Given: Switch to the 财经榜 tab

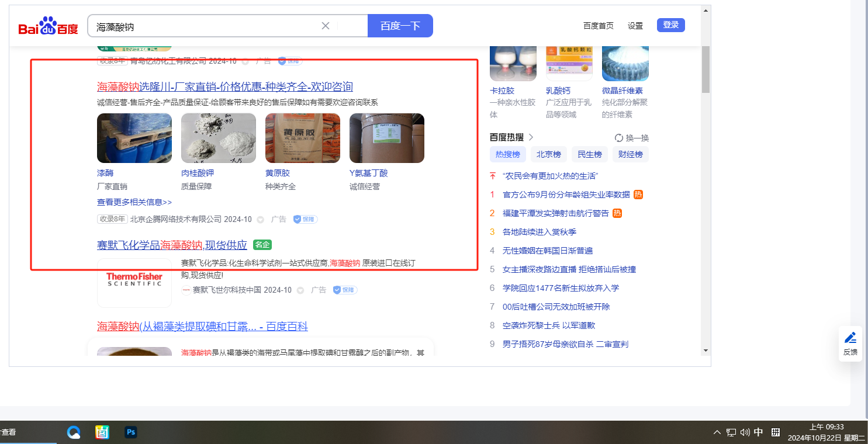Looking at the screenshot, I should (x=631, y=154).
